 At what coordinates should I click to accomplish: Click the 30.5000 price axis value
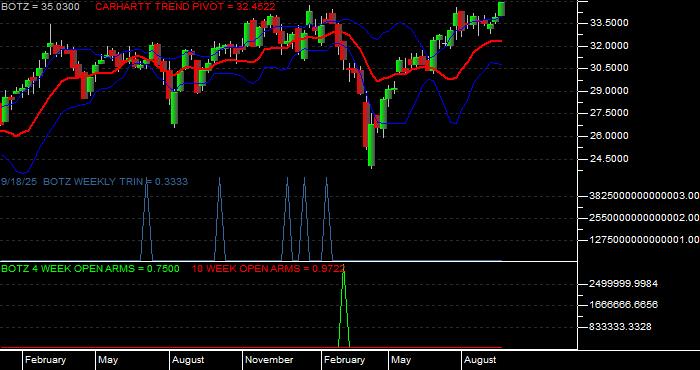(609, 68)
